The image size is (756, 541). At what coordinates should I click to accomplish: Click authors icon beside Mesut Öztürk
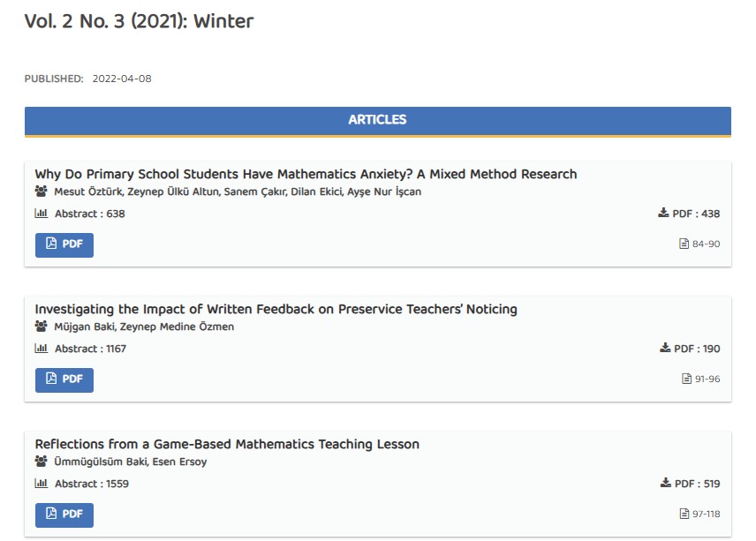click(x=41, y=192)
